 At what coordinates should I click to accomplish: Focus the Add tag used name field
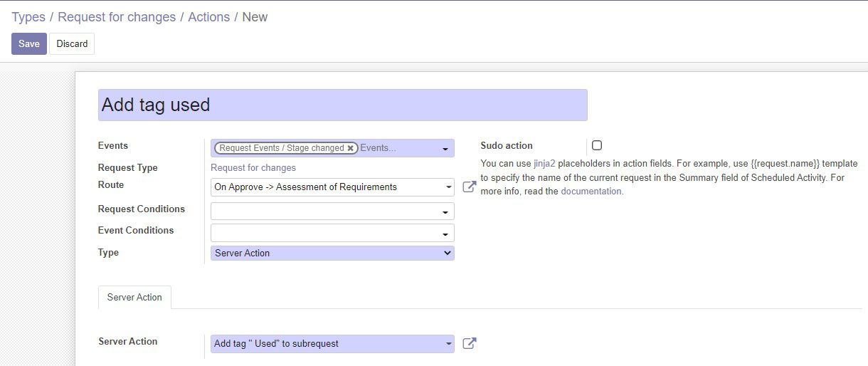coord(343,105)
